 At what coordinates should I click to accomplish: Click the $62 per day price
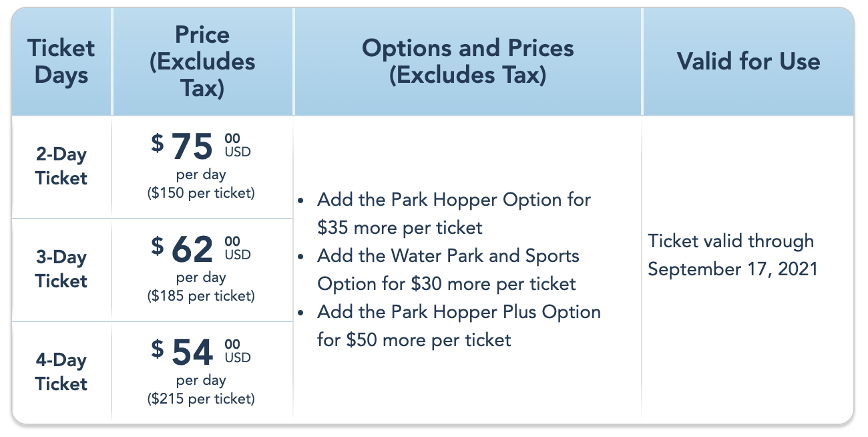(192, 250)
